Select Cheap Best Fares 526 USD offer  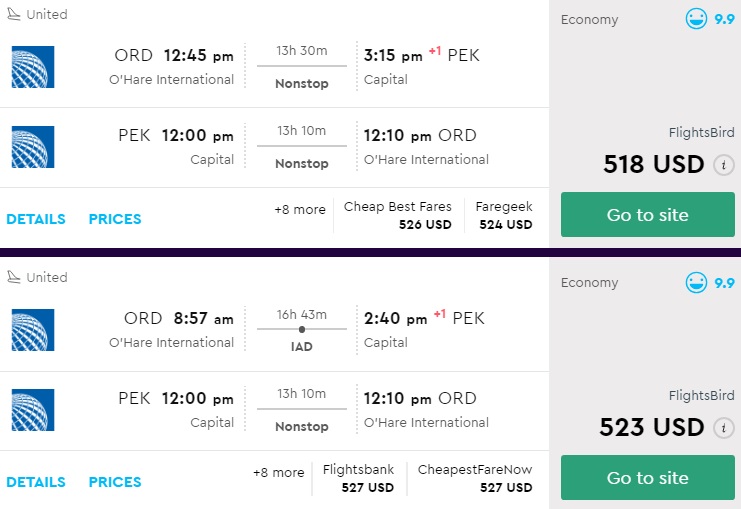point(398,216)
